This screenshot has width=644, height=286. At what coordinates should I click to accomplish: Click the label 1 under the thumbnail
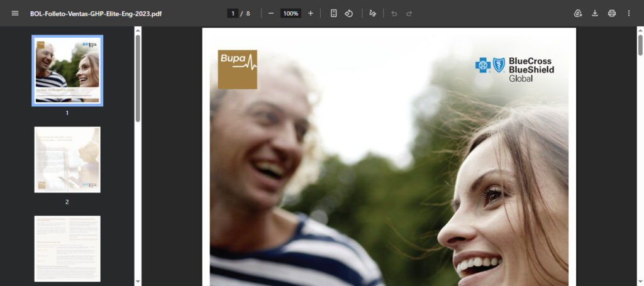(x=67, y=113)
